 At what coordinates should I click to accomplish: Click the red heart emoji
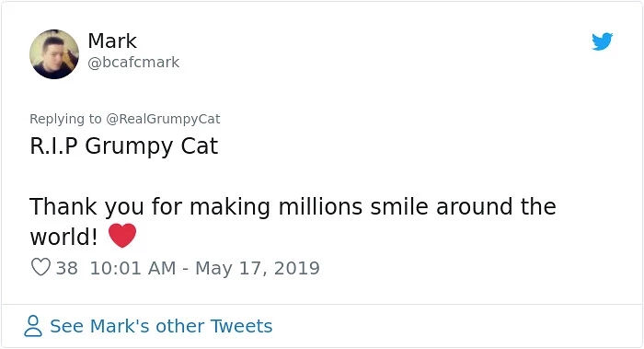(122, 236)
